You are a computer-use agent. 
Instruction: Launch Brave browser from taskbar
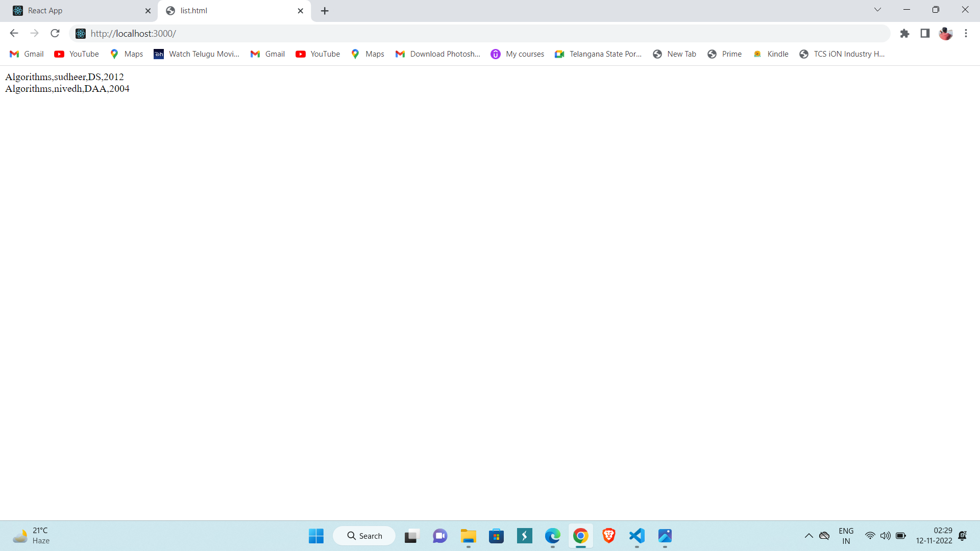[x=608, y=536]
